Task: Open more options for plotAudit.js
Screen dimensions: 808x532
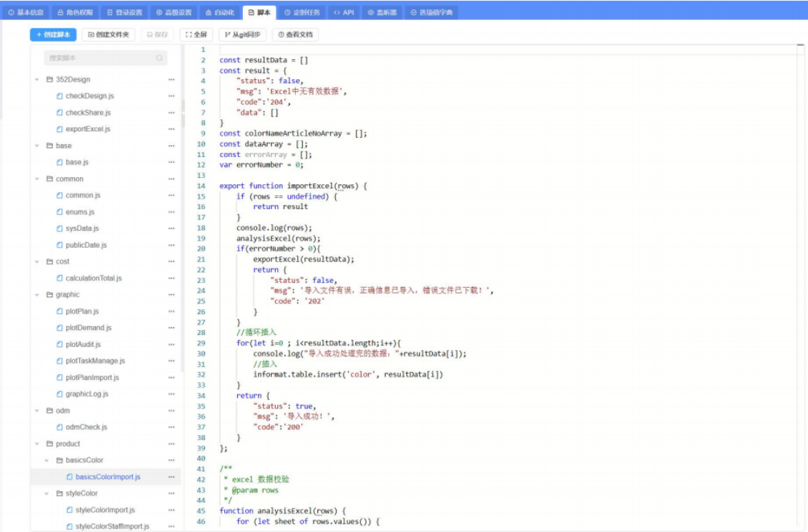Action: [x=171, y=344]
